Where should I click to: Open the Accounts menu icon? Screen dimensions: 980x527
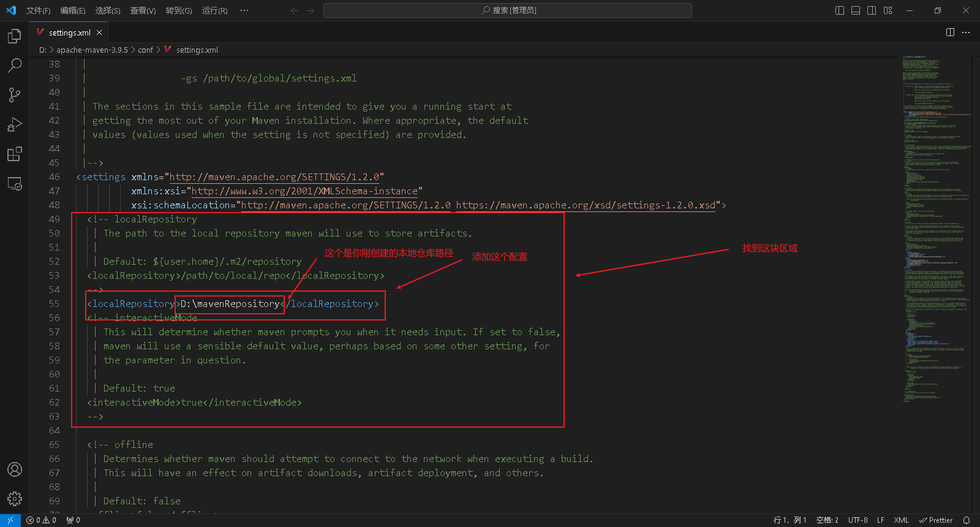pyautogui.click(x=15, y=469)
